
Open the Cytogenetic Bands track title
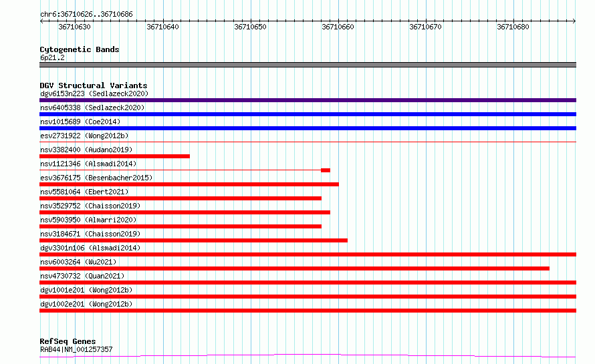80,49
